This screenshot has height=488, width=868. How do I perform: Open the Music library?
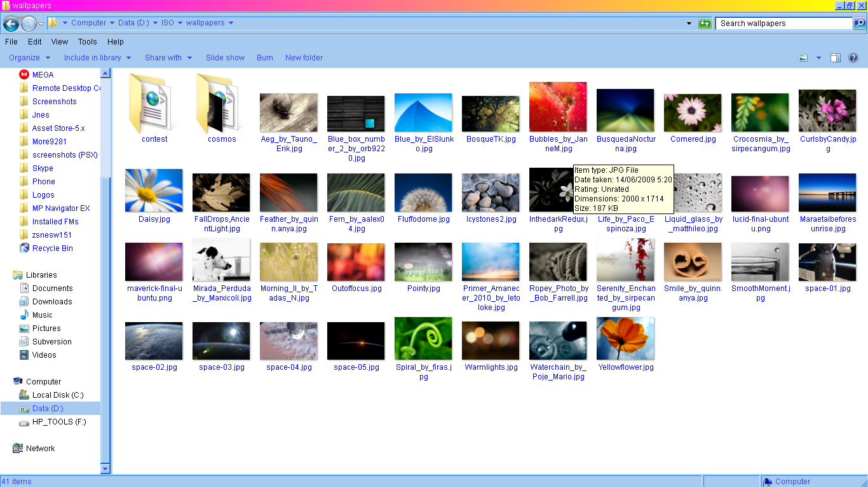36,315
